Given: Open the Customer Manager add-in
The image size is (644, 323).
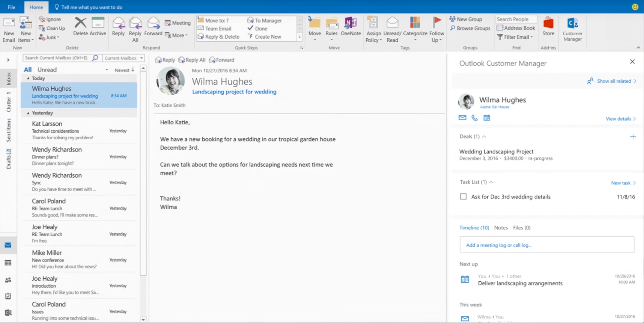Looking at the screenshot, I should point(572,29).
